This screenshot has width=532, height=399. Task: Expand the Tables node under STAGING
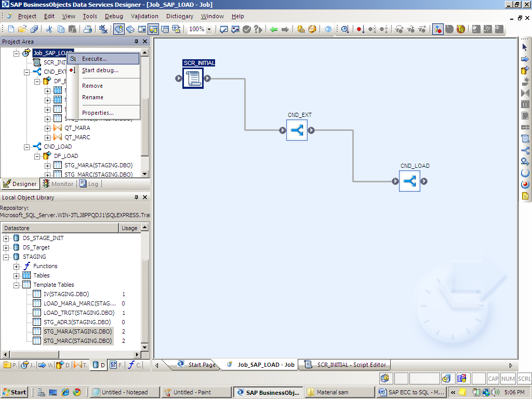pyautogui.click(x=16, y=276)
